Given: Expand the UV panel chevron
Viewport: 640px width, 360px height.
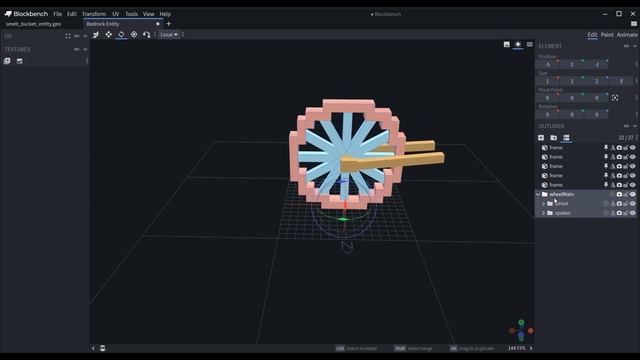Looking at the screenshot, I should 85,36.
